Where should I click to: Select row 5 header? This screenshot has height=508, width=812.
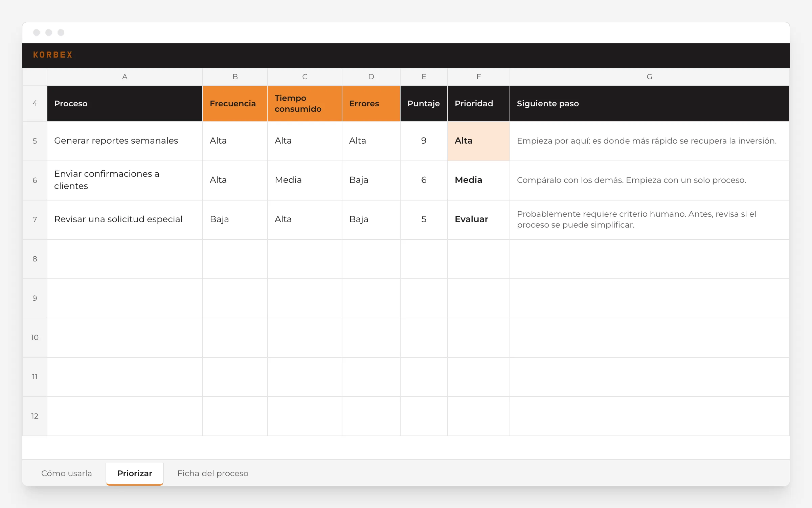[x=35, y=141]
